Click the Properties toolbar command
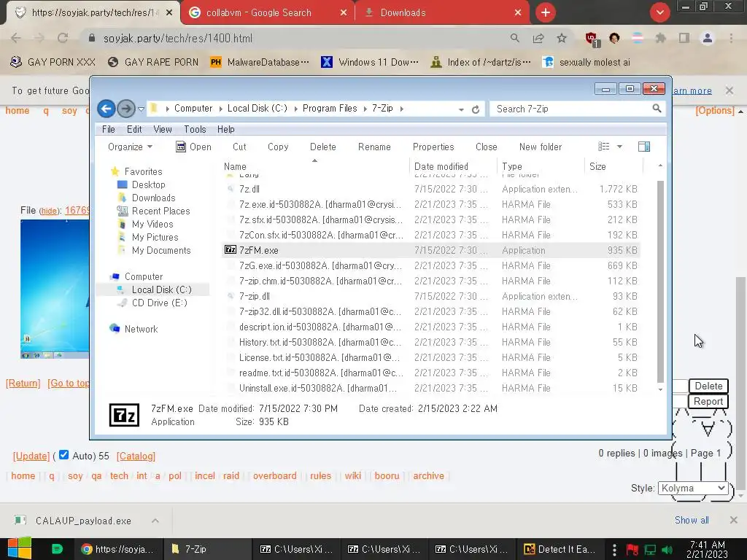The width and height of the screenshot is (747, 560). tap(433, 147)
